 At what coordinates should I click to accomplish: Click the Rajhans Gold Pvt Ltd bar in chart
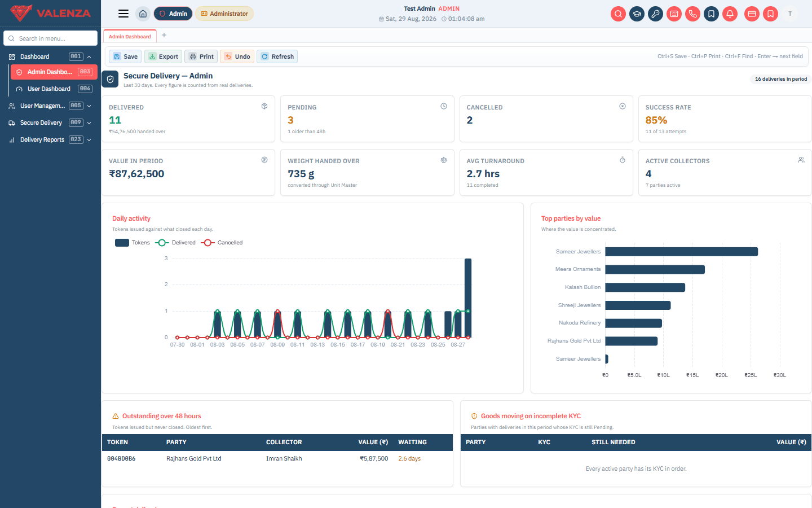tap(631, 341)
